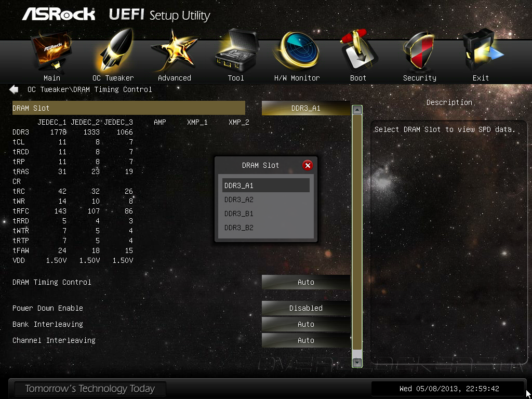Viewport: 532px width, 399px height.
Task: Open the H/W Monitor radar icon
Action: [297, 50]
